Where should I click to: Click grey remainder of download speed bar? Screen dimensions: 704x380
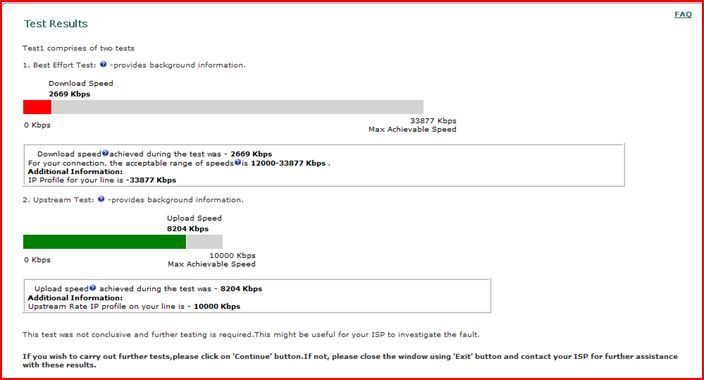point(237,107)
